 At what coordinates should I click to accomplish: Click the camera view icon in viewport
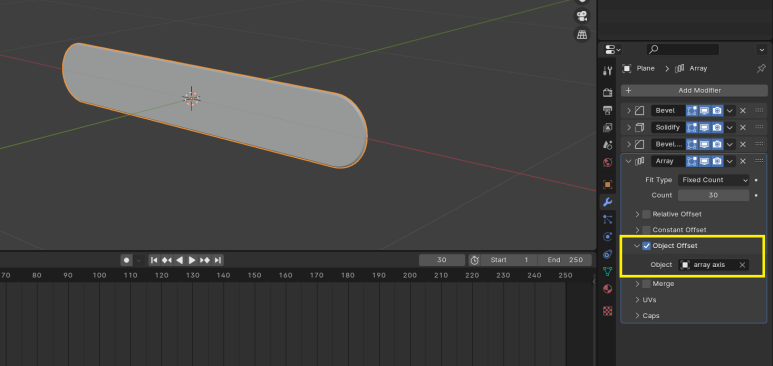tap(582, 16)
